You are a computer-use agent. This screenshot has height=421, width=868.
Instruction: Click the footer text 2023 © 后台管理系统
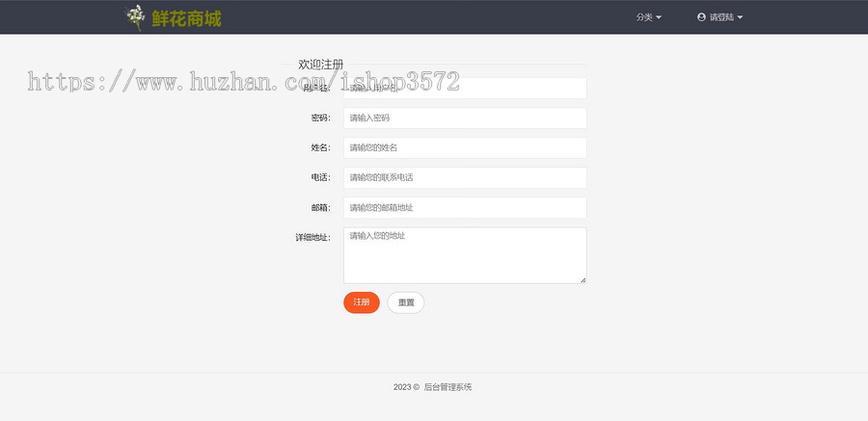click(432, 387)
